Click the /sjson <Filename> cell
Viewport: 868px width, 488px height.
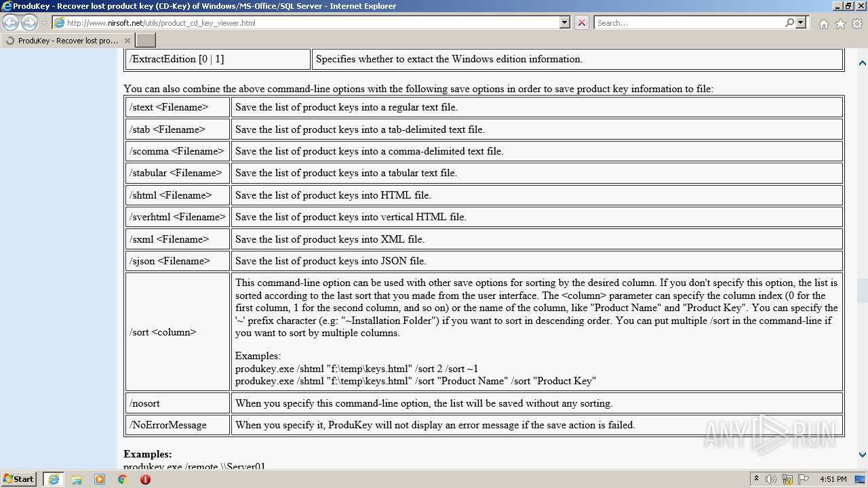pyautogui.click(x=178, y=261)
